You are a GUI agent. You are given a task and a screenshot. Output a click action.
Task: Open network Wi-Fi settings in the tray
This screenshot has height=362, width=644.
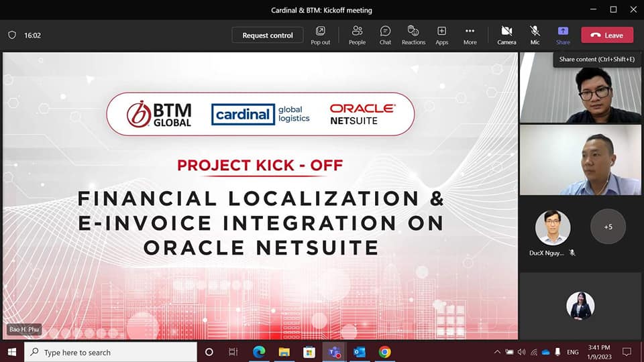533,352
